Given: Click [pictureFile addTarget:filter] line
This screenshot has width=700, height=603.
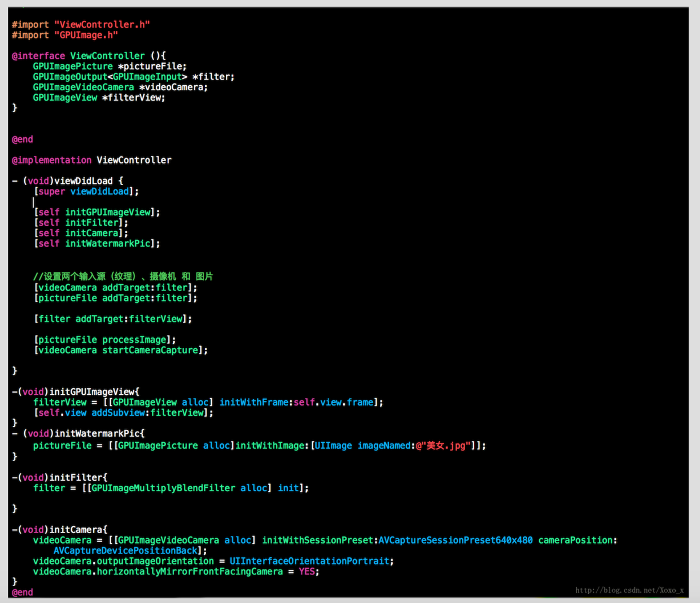Looking at the screenshot, I should (116, 298).
